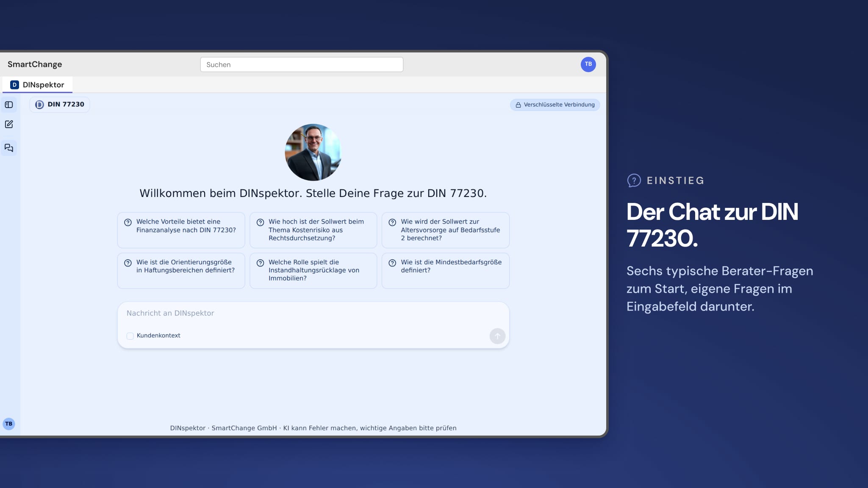This screenshot has height=488, width=868.
Task: Click the footer KI kann Fehler machen text
Action: (x=370, y=428)
